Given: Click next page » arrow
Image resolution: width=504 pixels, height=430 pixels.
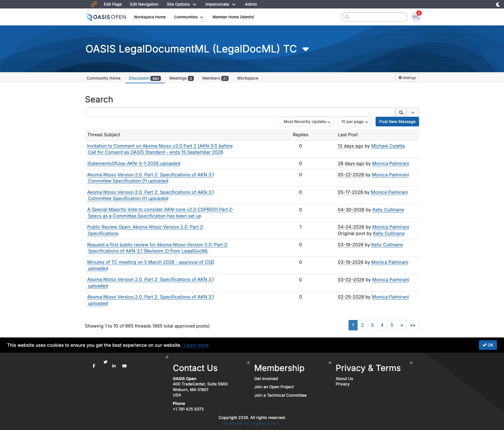Looking at the screenshot, I should 402,325.
